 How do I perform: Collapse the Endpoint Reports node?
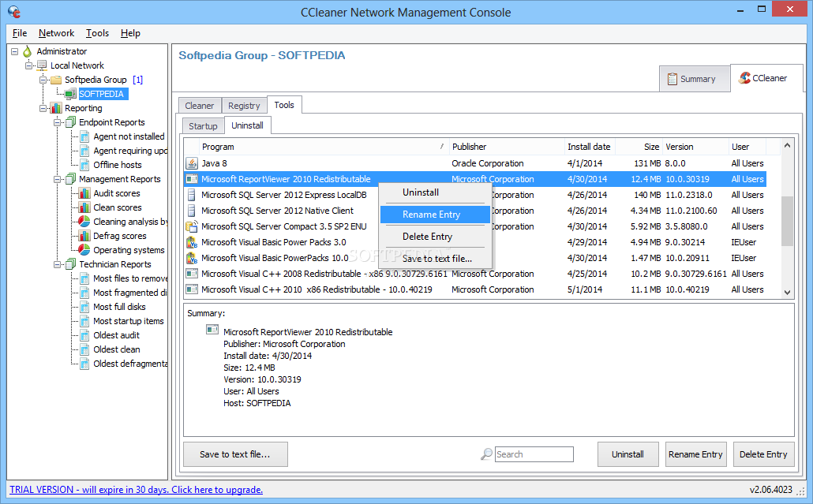pyautogui.click(x=58, y=122)
